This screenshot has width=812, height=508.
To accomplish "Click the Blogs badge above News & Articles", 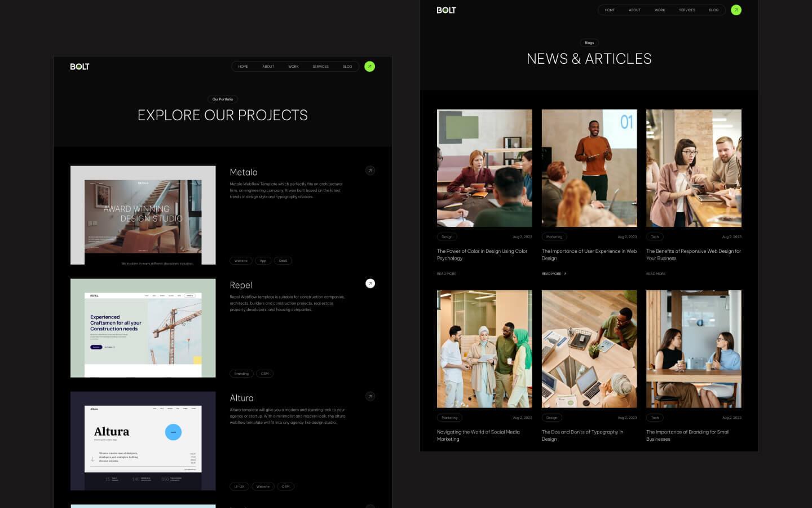I will (x=589, y=42).
